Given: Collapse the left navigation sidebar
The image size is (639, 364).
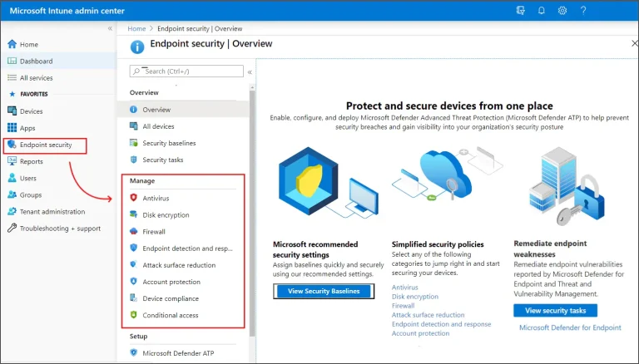Looking at the screenshot, I should [x=110, y=28].
